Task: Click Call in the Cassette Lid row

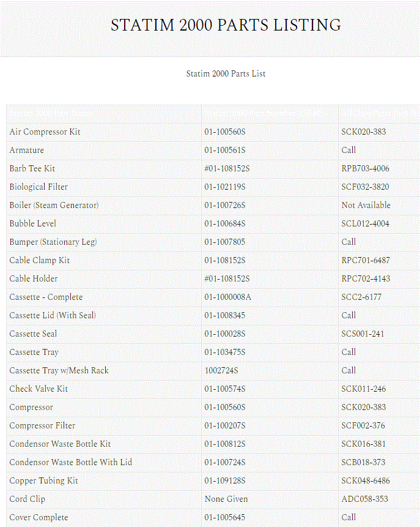Action: 348,316
